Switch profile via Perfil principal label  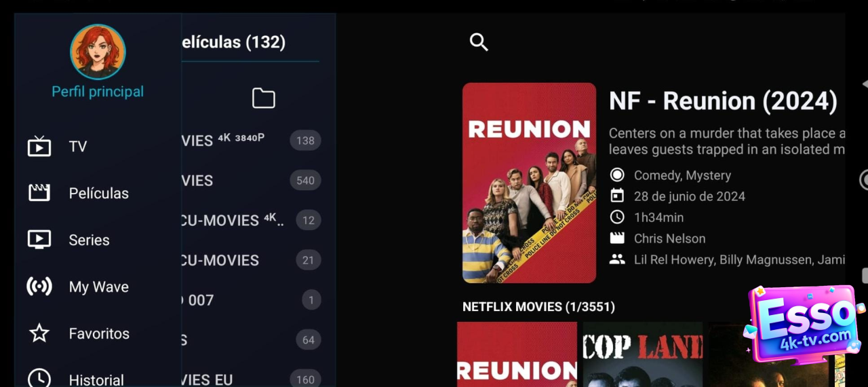click(98, 92)
